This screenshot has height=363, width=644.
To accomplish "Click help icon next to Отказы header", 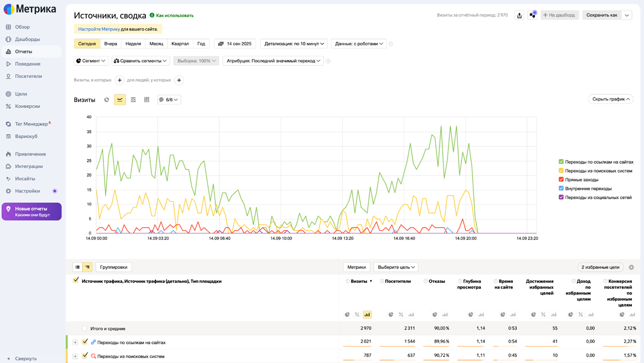I will point(426,281).
